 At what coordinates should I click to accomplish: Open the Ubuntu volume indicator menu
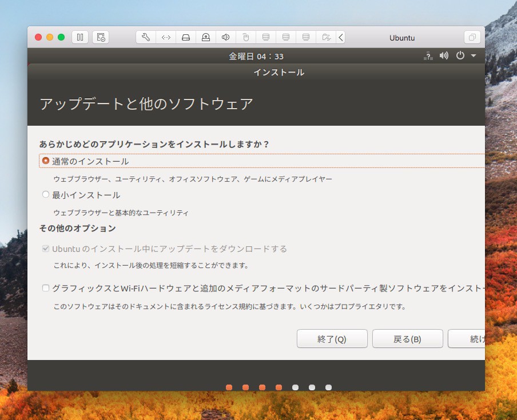[444, 56]
